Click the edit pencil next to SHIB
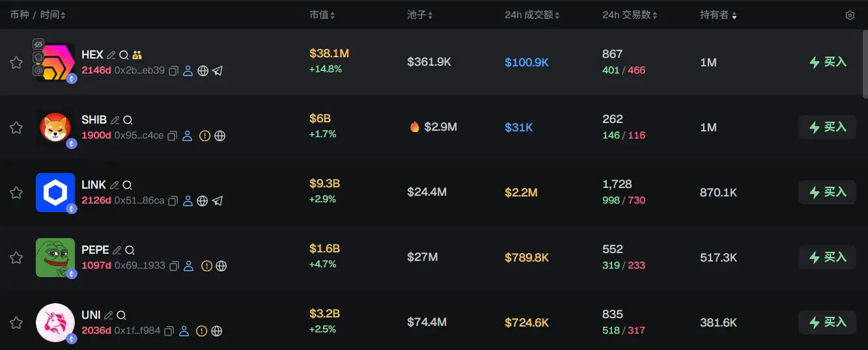The height and width of the screenshot is (350, 868). click(115, 120)
